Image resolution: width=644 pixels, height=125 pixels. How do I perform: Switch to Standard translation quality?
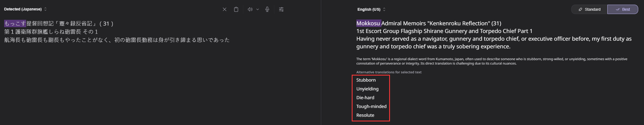[x=590, y=9]
